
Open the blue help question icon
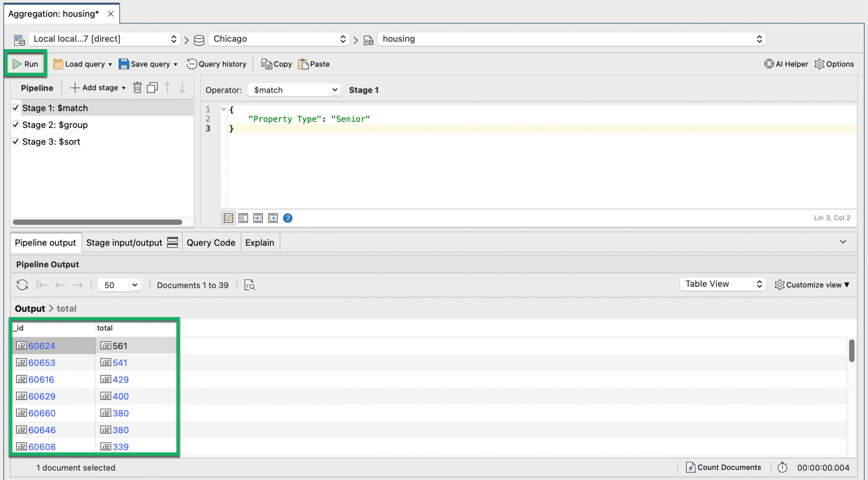click(x=288, y=218)
